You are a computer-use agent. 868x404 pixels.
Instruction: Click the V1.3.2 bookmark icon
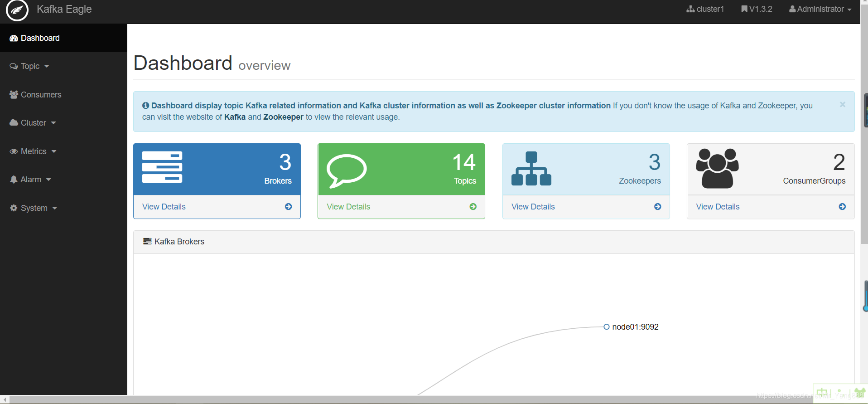[x=744, y=9]
